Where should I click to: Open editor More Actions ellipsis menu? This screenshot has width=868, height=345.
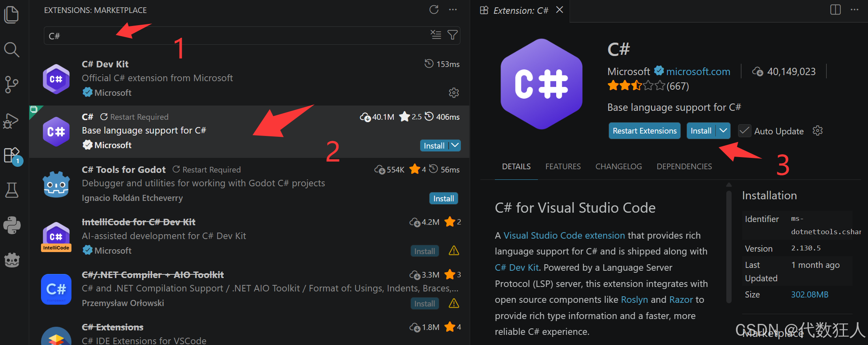point(855,10)
